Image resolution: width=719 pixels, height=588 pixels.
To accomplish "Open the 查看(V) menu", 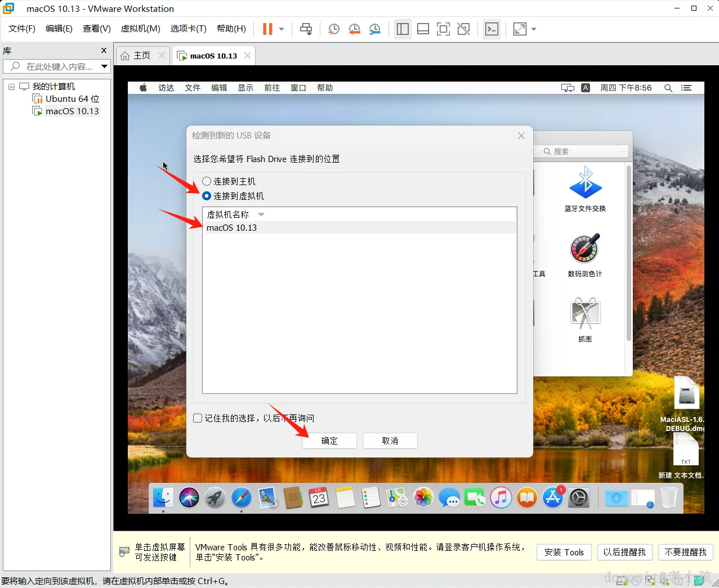I will pos(97,29).
